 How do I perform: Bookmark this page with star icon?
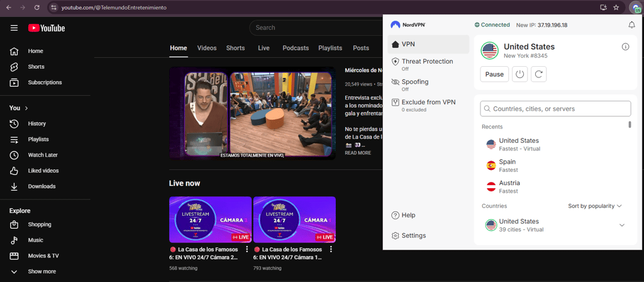[616, 8]
